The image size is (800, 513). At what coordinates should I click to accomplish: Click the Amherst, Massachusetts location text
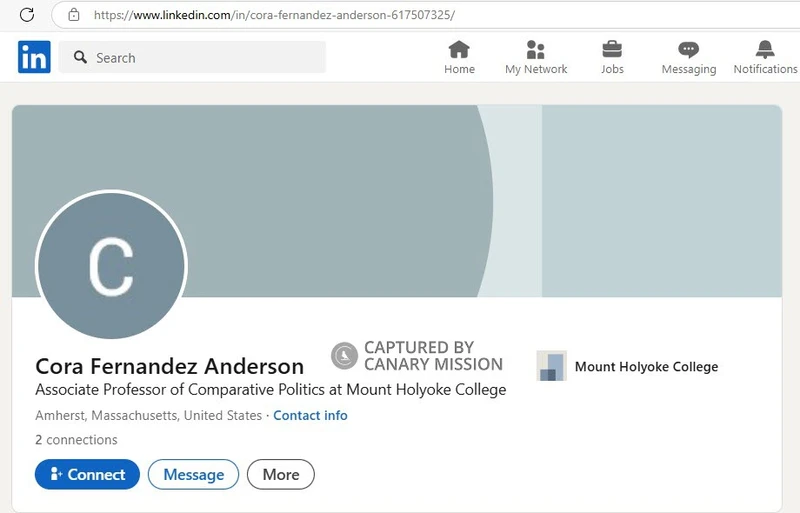point(148,416)
